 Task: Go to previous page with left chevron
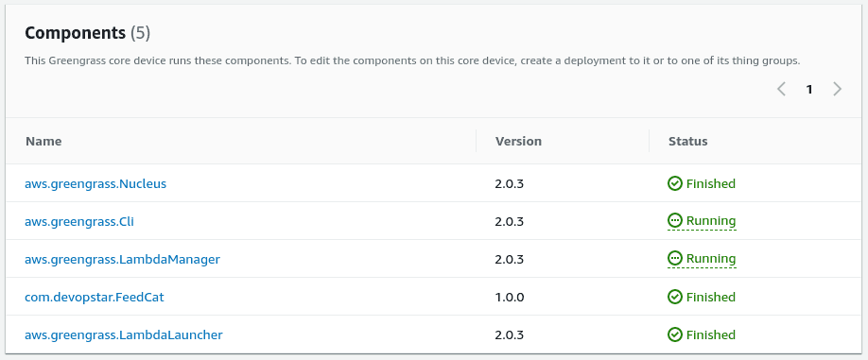tap(782, 89)
